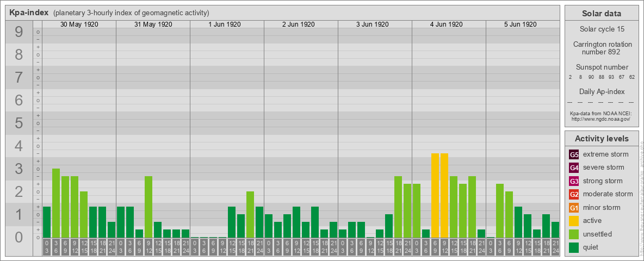The width and height of the screenshot is (644, 261).
Task: Click the yellow 4 Jun 6-9 hour bar
Action: (x=435, y=195)
